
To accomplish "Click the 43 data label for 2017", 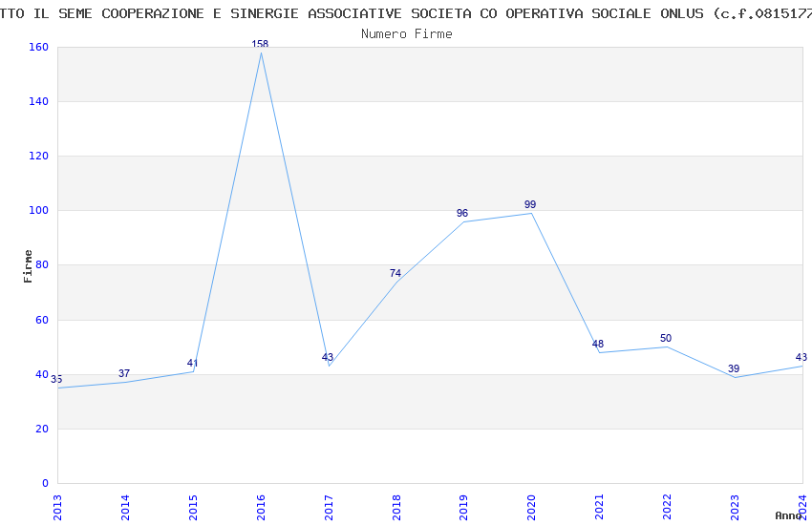I will [x=328, y=357].
